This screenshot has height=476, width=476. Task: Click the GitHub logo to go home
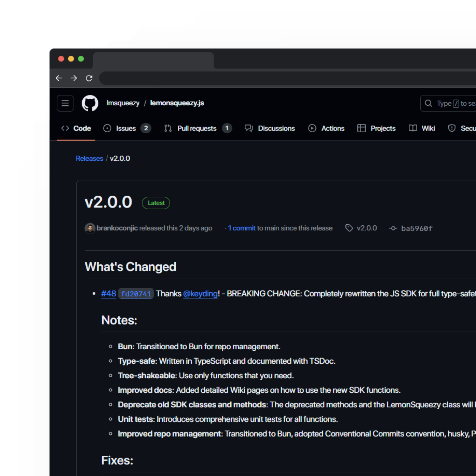point(90,103)
